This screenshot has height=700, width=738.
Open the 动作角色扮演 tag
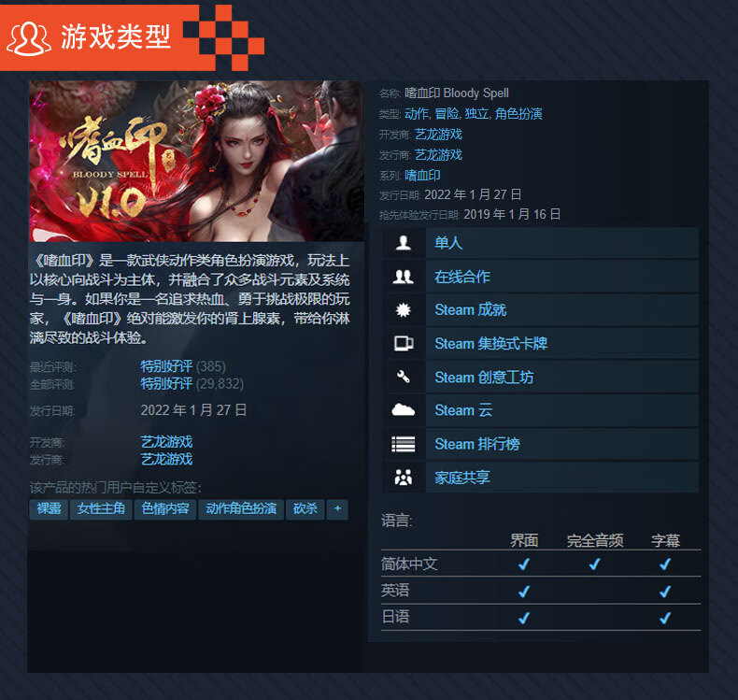pos(241,508)
